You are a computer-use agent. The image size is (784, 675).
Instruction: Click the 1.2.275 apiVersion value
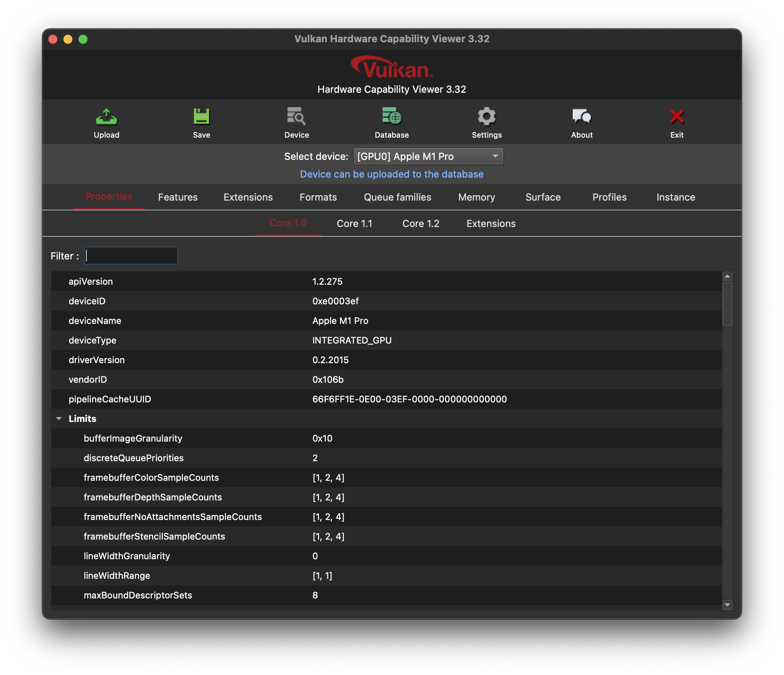click(x=327, y=281)
